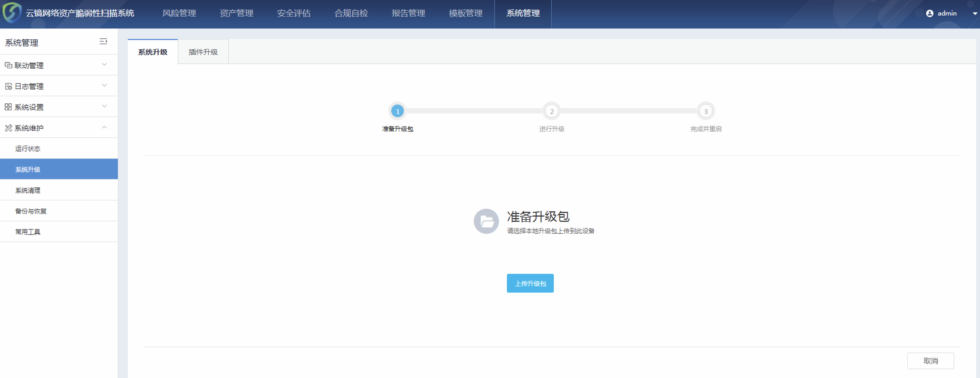The image size is (980, 378).
Task: Click the 系统设置 grid icon in the sidebar
Action: pos(8,107)
